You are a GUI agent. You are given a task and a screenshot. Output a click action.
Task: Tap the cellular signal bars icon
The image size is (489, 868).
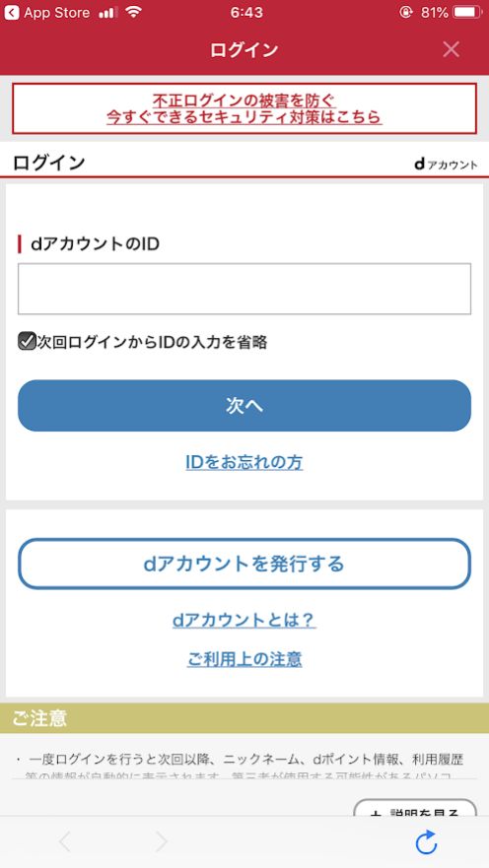coord(108,13)
